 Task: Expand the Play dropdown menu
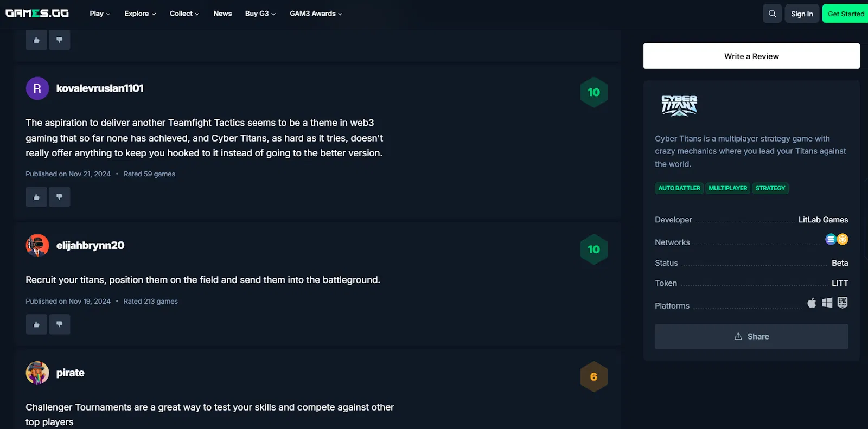pos(100,14)
